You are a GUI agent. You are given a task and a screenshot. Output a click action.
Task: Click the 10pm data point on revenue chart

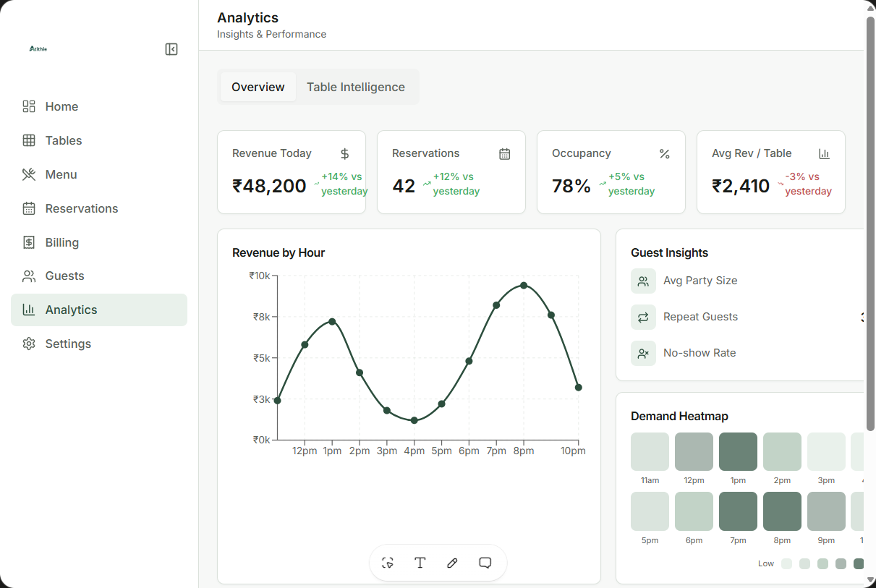click(579, 388)
